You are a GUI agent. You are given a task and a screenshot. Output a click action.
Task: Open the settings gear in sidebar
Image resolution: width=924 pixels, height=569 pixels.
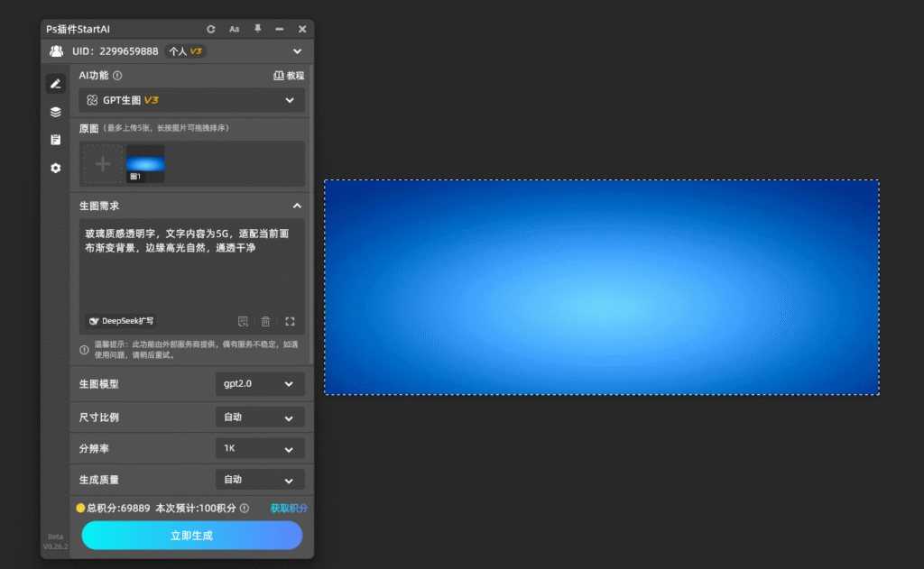[x=55, y=168]
